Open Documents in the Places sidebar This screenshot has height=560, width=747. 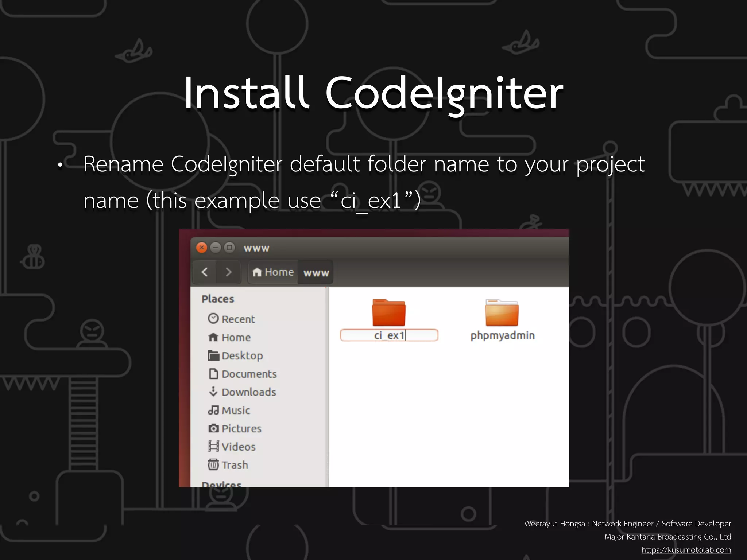point(249,374)
